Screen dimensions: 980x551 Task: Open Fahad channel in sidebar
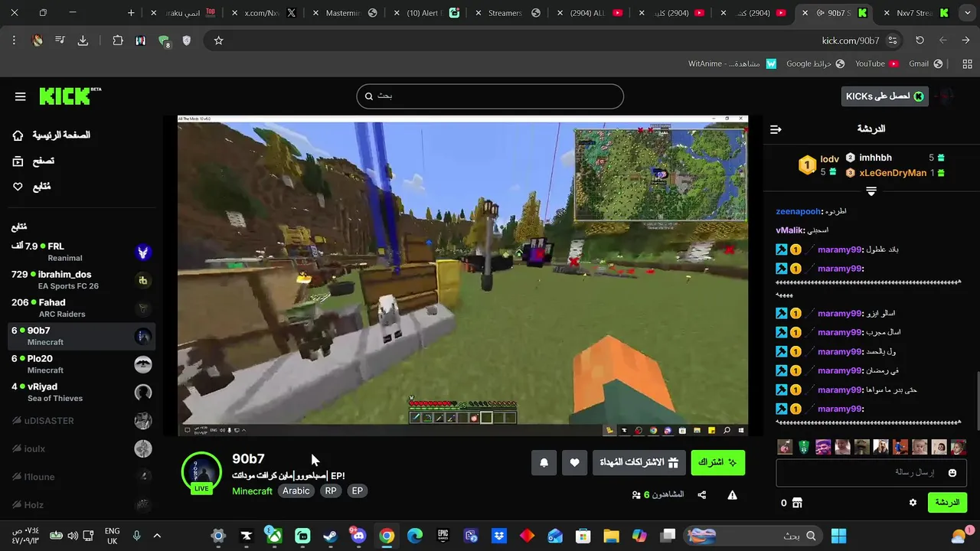pyautogui.click(x=81, y=308)
